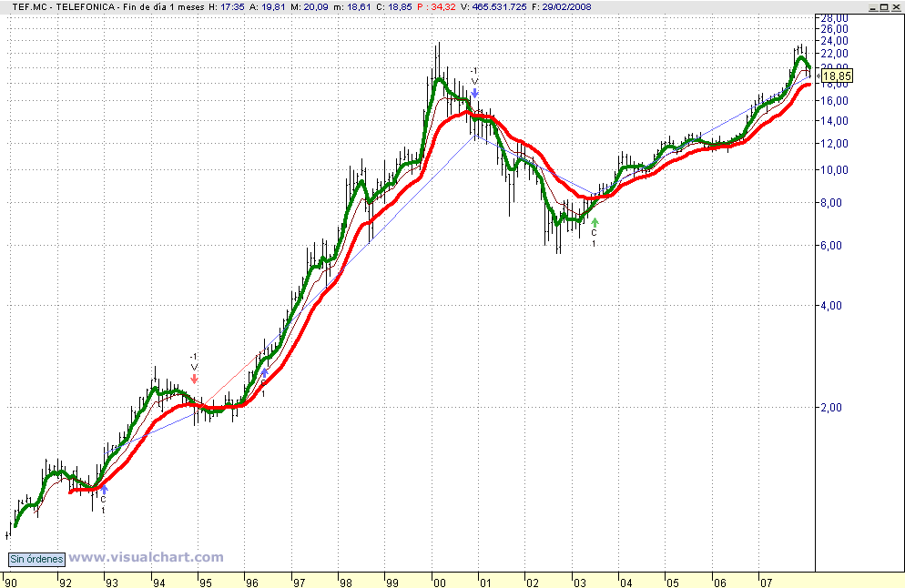Maximize the chart window
Image resolution: width=905 pixels, height=588 pixels.
(x=884, y=7)
